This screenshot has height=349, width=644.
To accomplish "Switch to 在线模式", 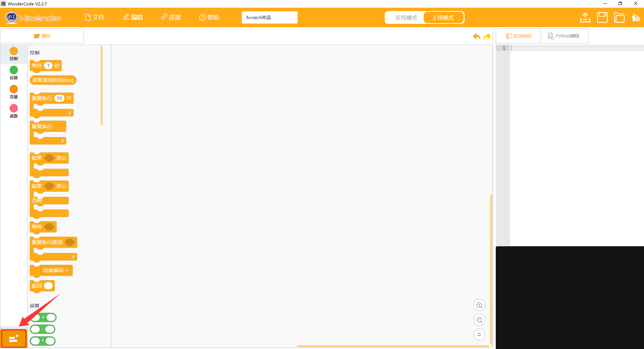I will pyautogui.click(x=406, y=17).
